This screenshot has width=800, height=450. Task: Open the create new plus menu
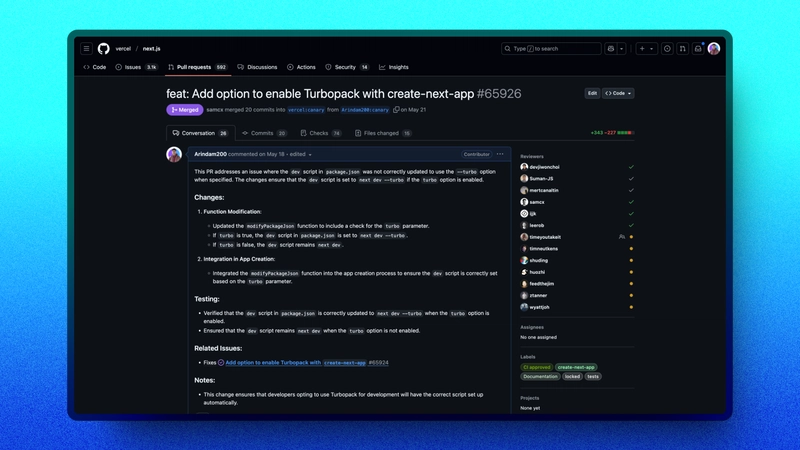(x=646, y=48)
